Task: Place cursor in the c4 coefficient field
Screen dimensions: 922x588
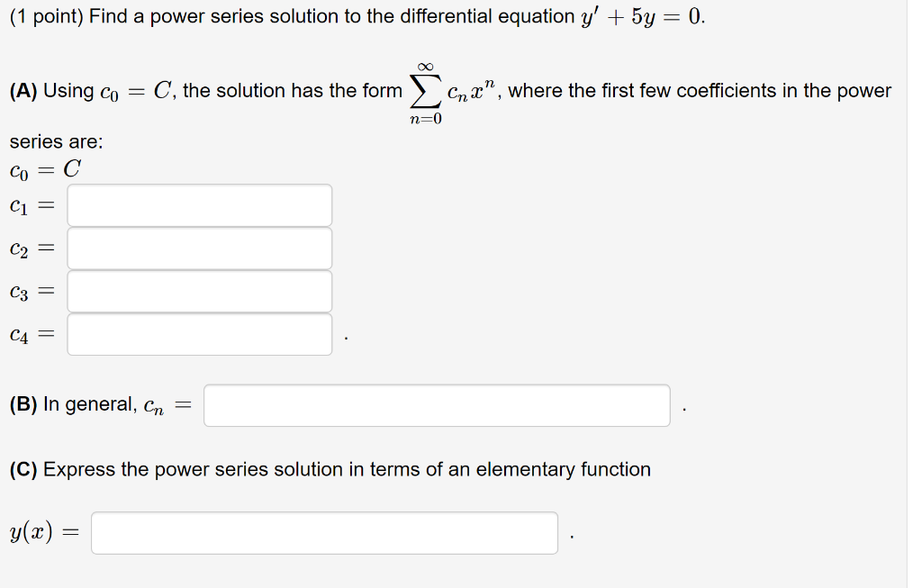Action: (200, 334)
